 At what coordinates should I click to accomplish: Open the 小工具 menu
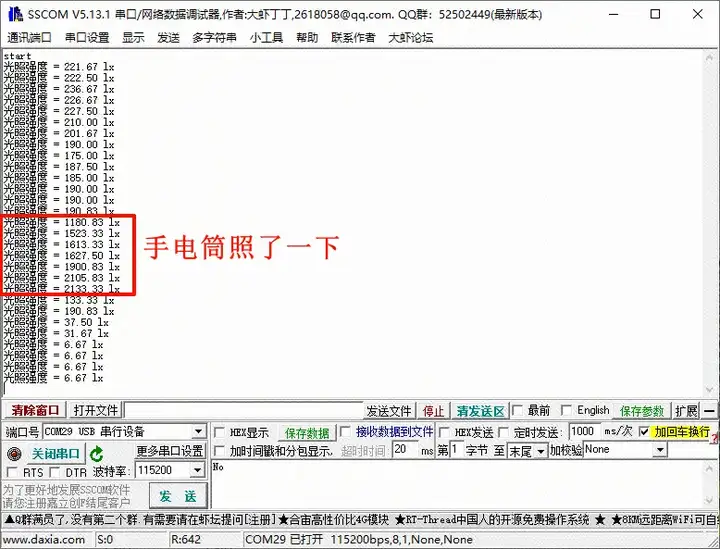tap(266, 38)
